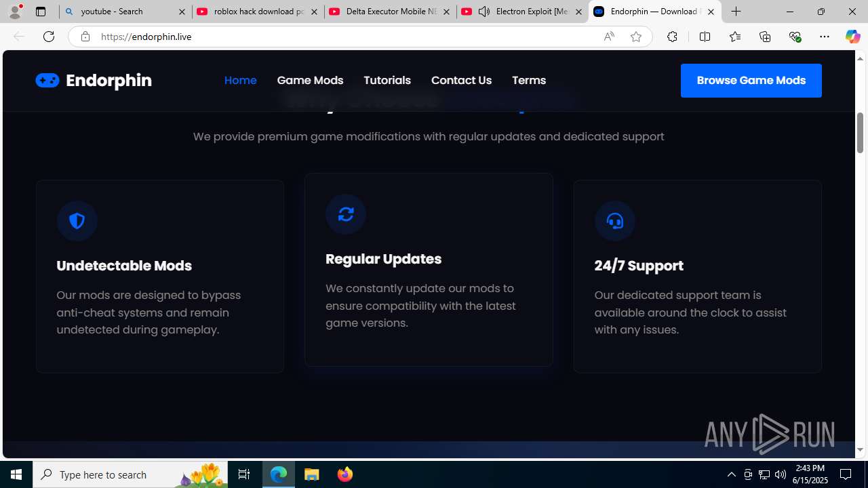Launch Firefox from the taskbar
Viewport: 868px width, 488px height.
(344, 474)
